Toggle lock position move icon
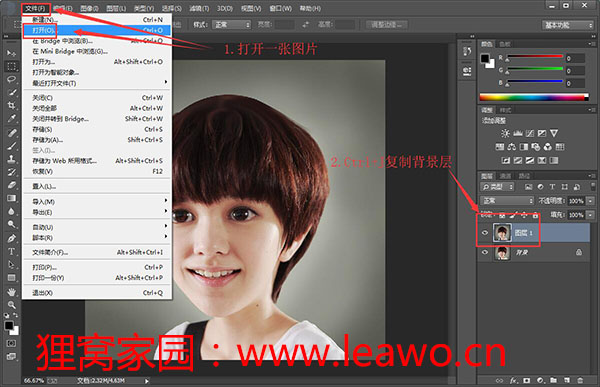The height and width of the screenshot is (387, 600). pos(524,216)
